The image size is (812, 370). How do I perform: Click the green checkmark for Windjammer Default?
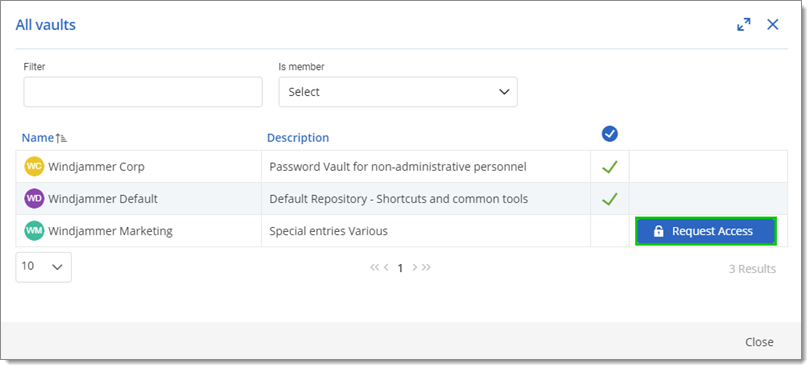(x=610, y=199)
